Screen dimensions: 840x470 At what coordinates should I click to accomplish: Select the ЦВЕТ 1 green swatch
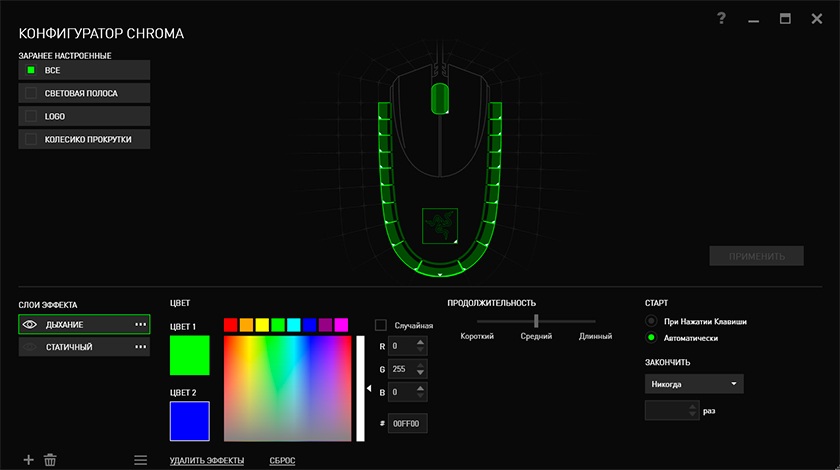[190, 355]
